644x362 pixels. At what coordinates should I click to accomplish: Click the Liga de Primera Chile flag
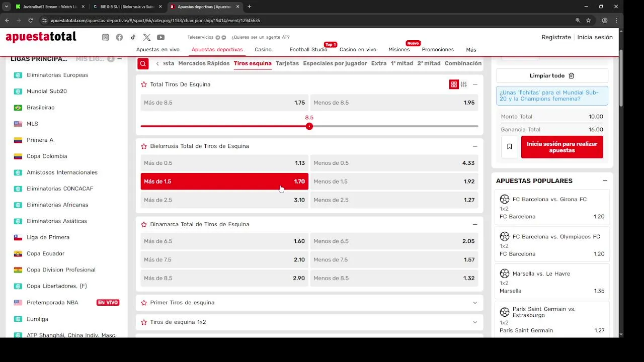pyautogui.click(x=18, y=237)
